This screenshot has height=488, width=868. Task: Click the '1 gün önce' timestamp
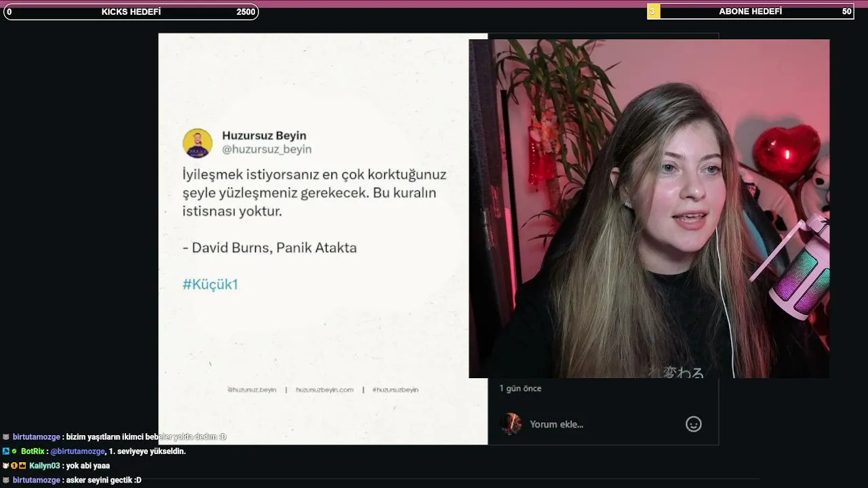click(x=520, y=388)
